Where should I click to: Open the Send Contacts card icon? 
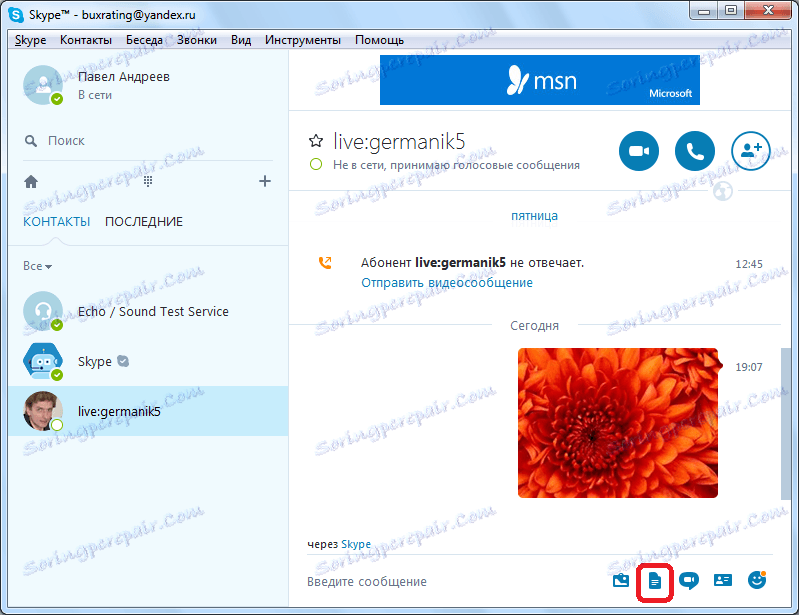click(723, 580)
